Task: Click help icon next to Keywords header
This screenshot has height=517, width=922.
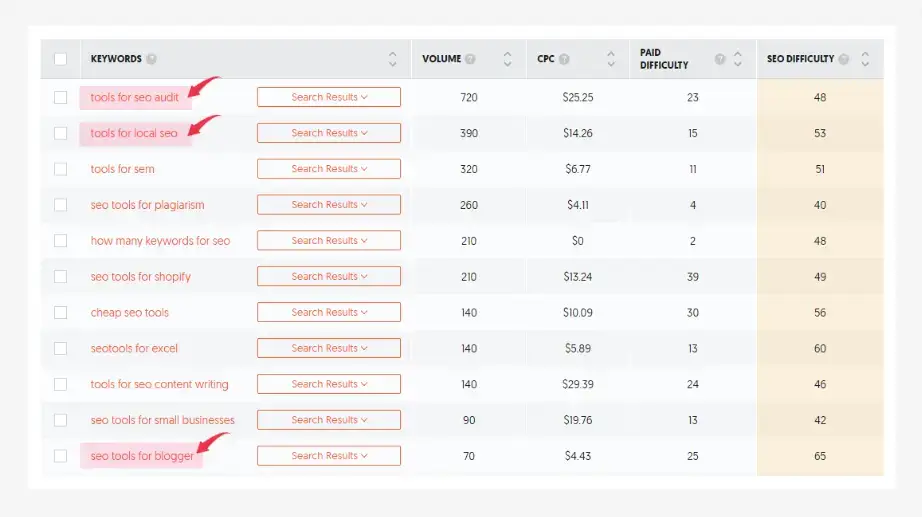Action: click(152, 59)
